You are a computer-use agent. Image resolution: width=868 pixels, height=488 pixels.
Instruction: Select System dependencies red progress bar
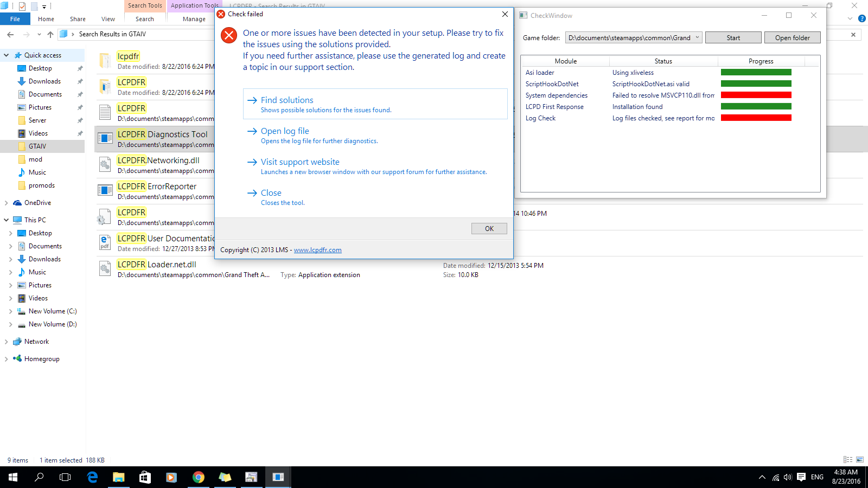[756, 95]
